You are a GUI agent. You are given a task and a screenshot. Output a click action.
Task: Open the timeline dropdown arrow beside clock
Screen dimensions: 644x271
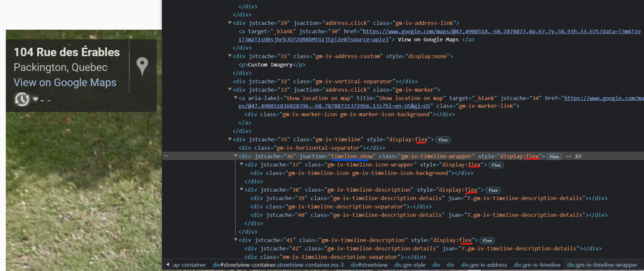point(35,99)
